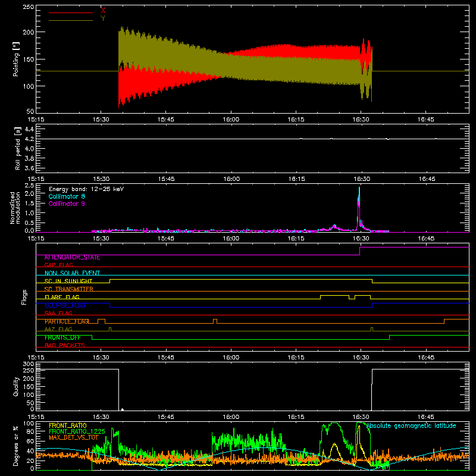476x476 pixels.
Task: Click the '60' tick on the Degrees axis
Action: click(30, 441)
